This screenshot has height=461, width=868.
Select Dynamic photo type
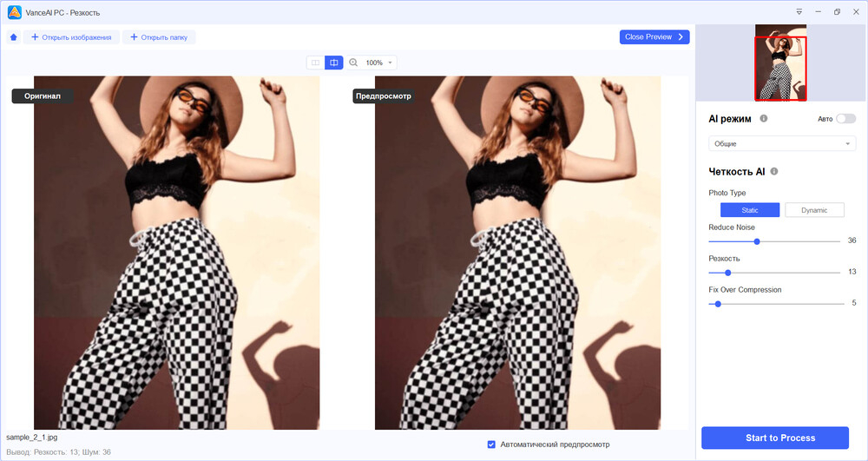tap(814, 210)
